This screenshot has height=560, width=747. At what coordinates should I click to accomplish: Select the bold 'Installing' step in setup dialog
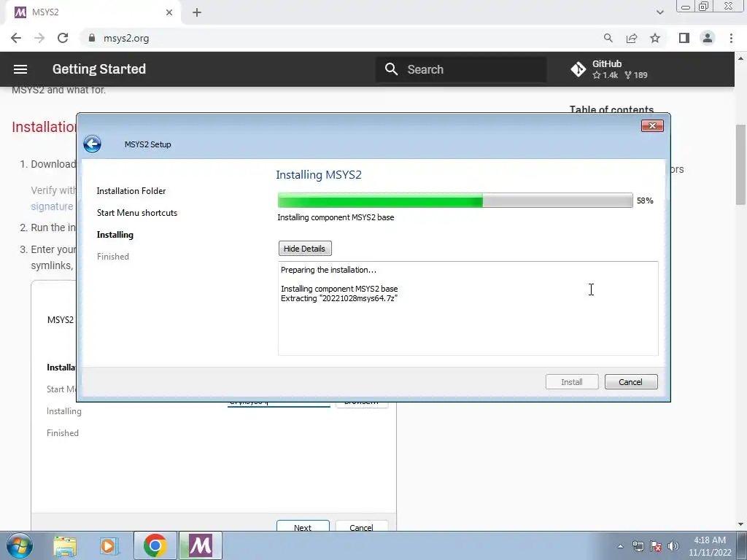pos(115,235)
